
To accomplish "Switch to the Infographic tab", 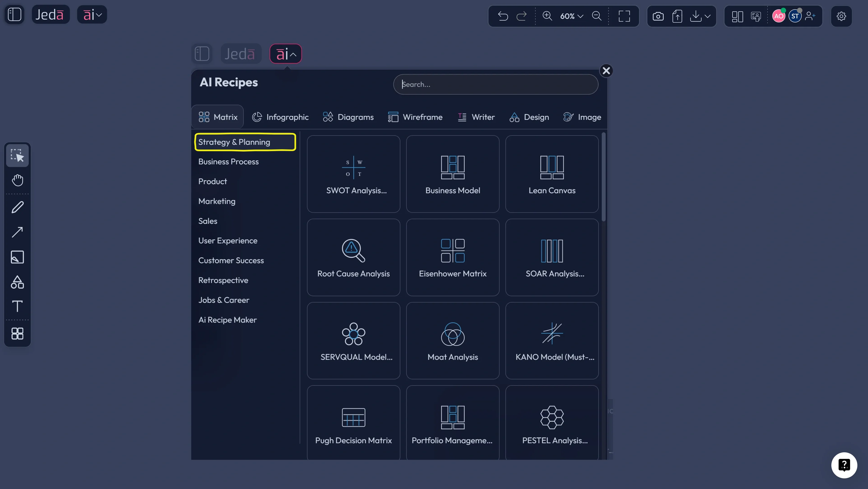I will pos(280,117).
